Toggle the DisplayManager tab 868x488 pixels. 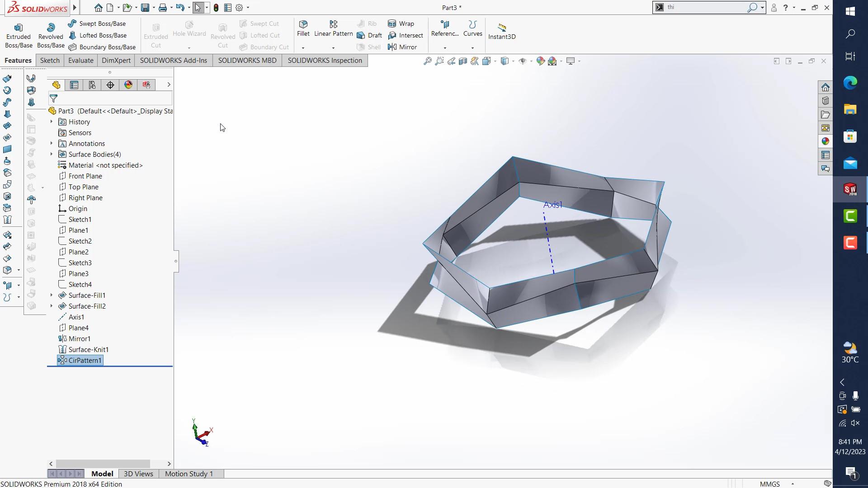click(128, 85)
